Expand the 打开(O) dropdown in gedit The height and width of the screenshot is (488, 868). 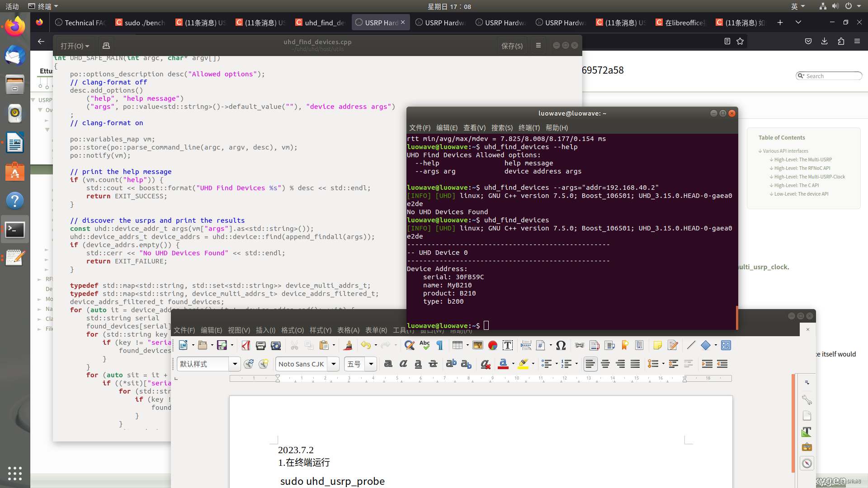click(x=74, y=45)
